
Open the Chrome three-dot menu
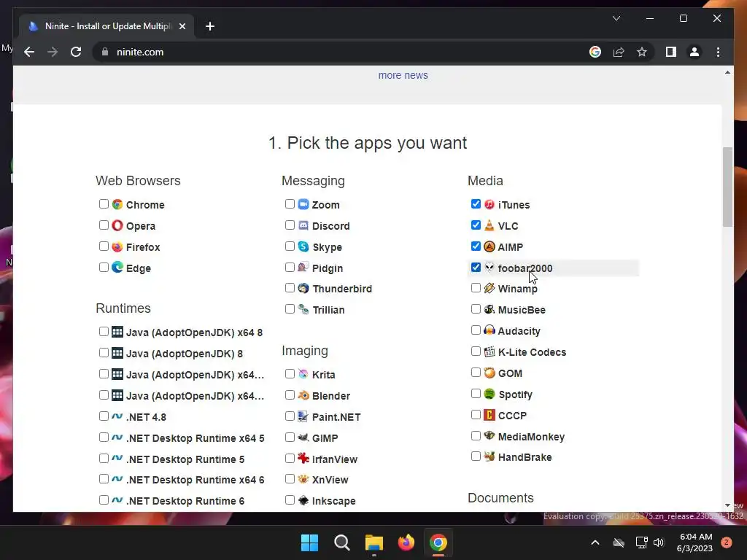(x=718, y=52)
